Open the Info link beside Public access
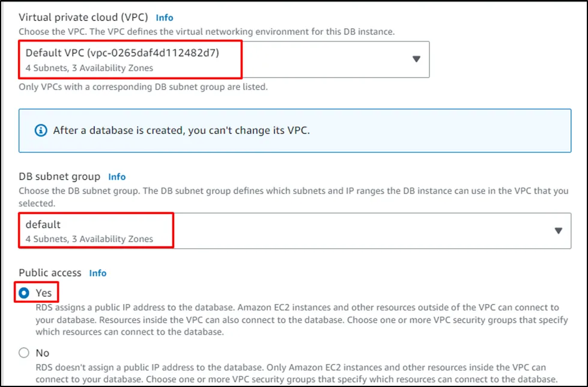 pos(98,273)
